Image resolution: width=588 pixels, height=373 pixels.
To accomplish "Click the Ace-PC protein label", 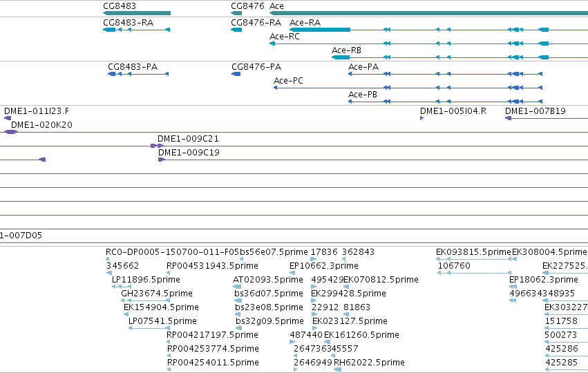I will tap(288, 81).
